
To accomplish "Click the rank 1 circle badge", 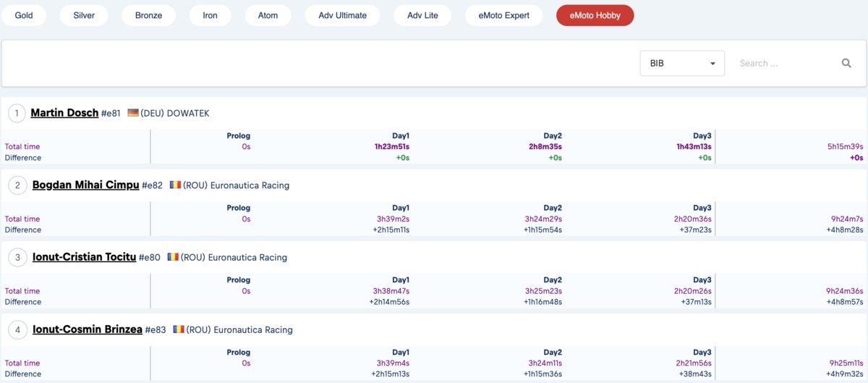I will [17, 113].
